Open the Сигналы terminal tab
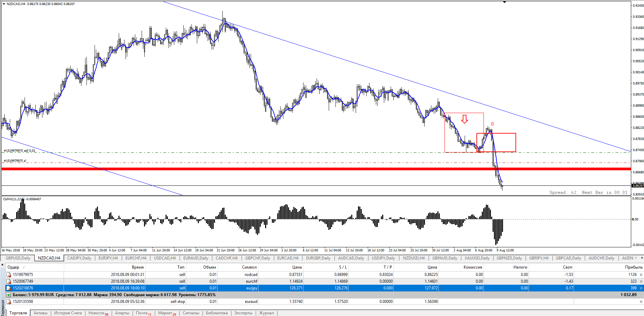 coord(191,313)
